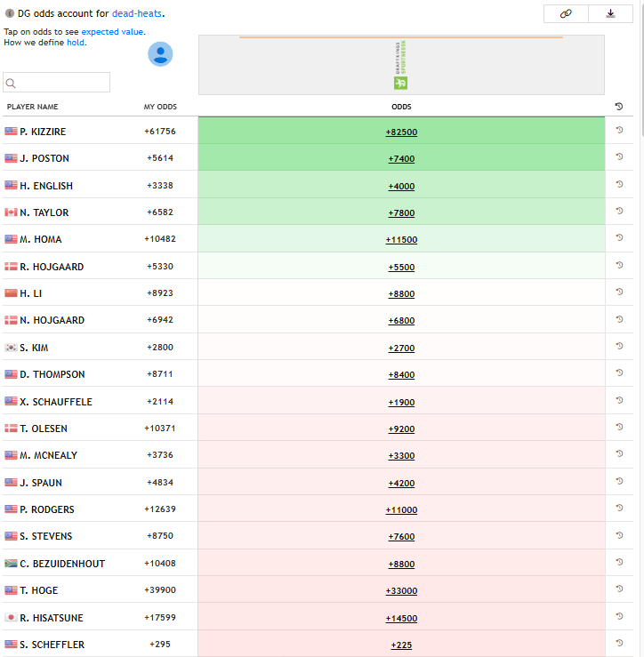Select the +225 odds for S. Scheffler

tap(401, 645)
